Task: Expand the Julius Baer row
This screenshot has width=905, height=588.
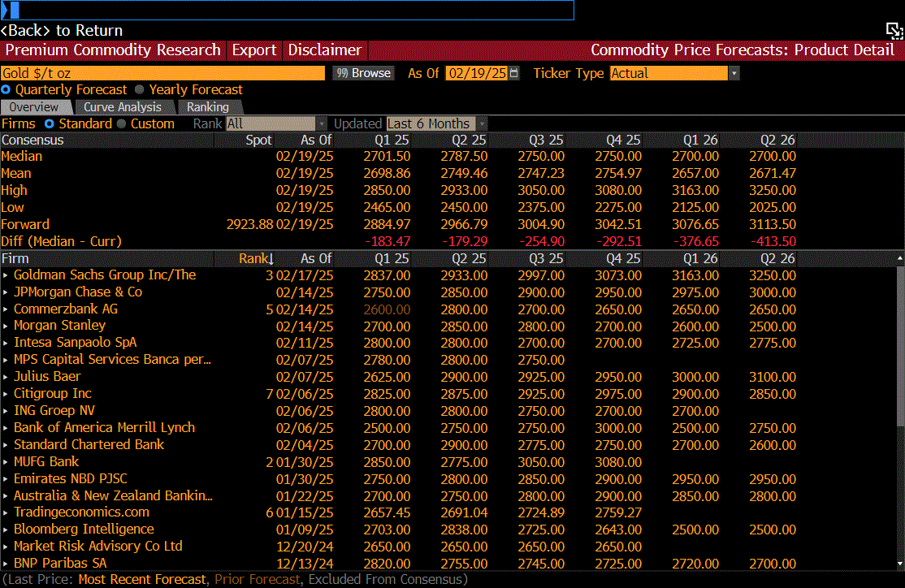Action: (5, 377)
